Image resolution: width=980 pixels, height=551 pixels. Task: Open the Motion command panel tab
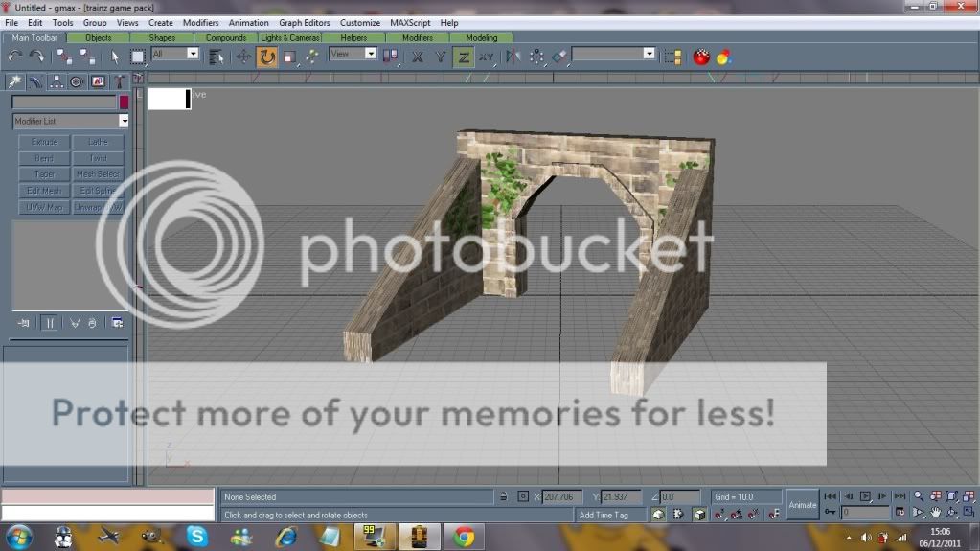point(77,81)
